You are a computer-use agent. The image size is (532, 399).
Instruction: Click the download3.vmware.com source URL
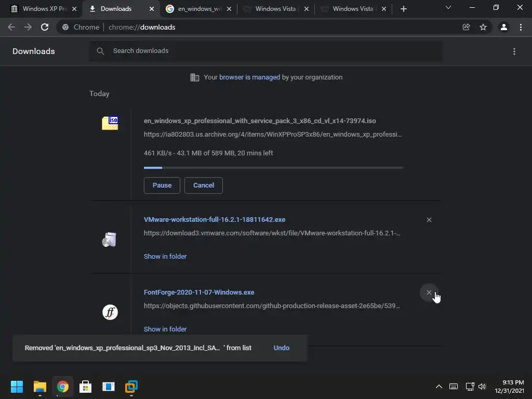click(x=272, y=233)
